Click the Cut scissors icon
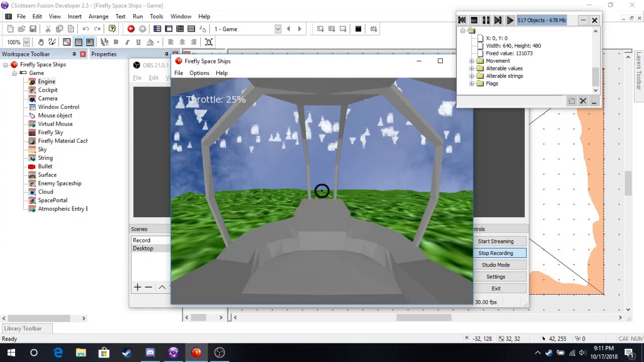 (48, 29)
